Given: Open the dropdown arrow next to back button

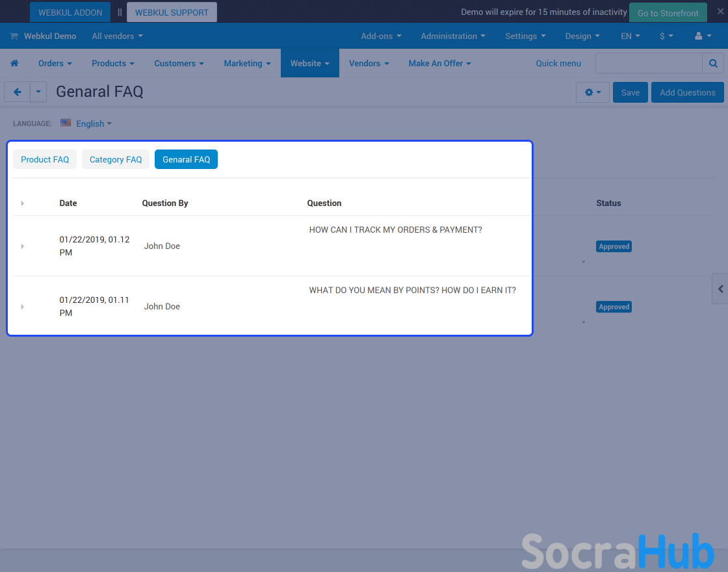Looking at the screenshot, I should click(38, 92).
